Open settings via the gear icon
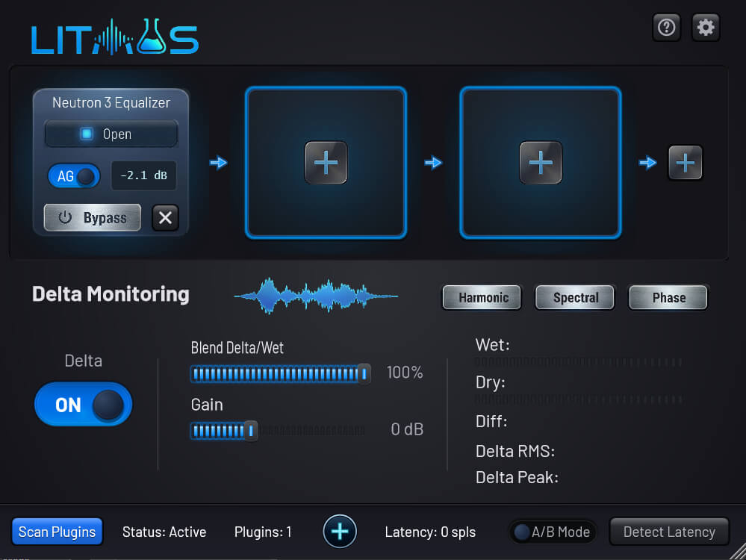Screen dimensions: 746x560 coord(706,28)
